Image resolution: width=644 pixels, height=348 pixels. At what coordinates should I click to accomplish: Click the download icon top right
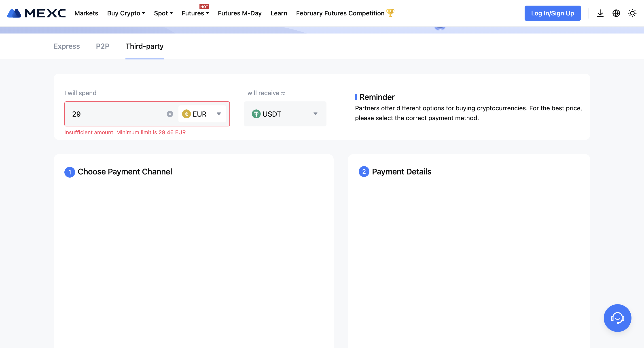(x=600, y=13)
